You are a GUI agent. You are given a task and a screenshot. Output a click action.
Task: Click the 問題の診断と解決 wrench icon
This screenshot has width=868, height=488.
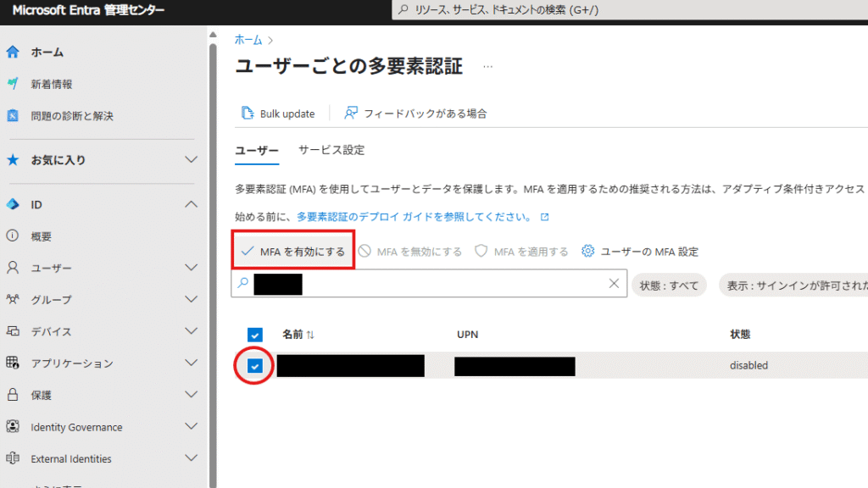point(13,115)
